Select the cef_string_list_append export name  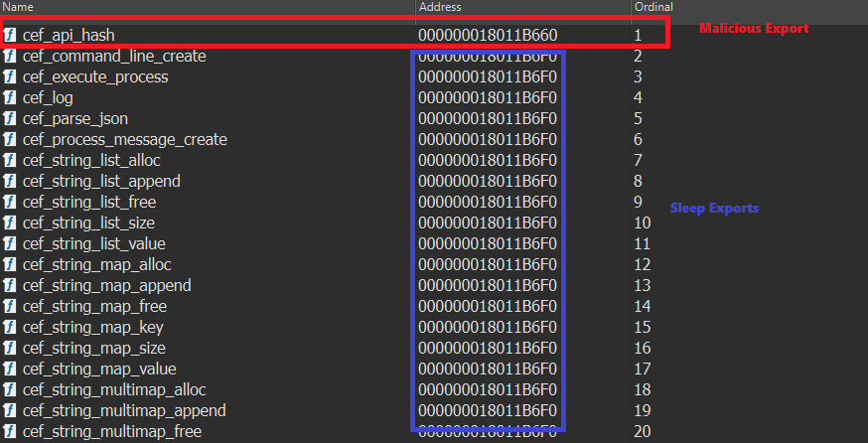pos(100,181)
